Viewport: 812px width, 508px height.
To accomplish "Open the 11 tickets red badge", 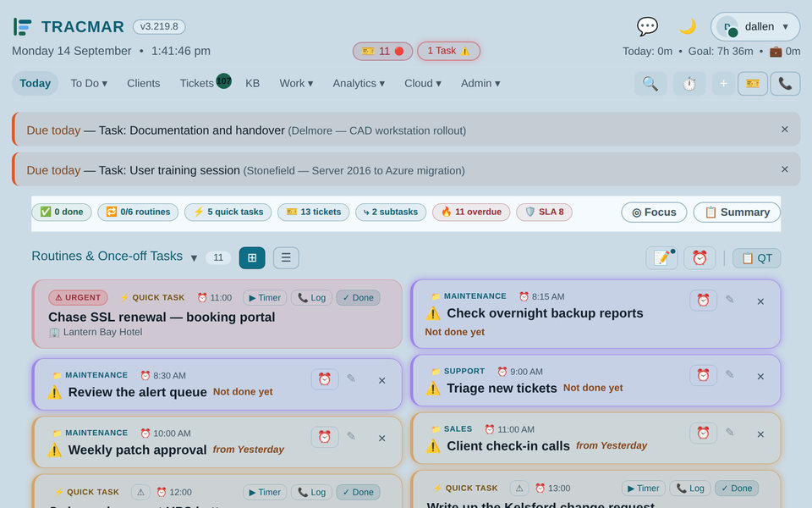I will click(x=382, y=51).
